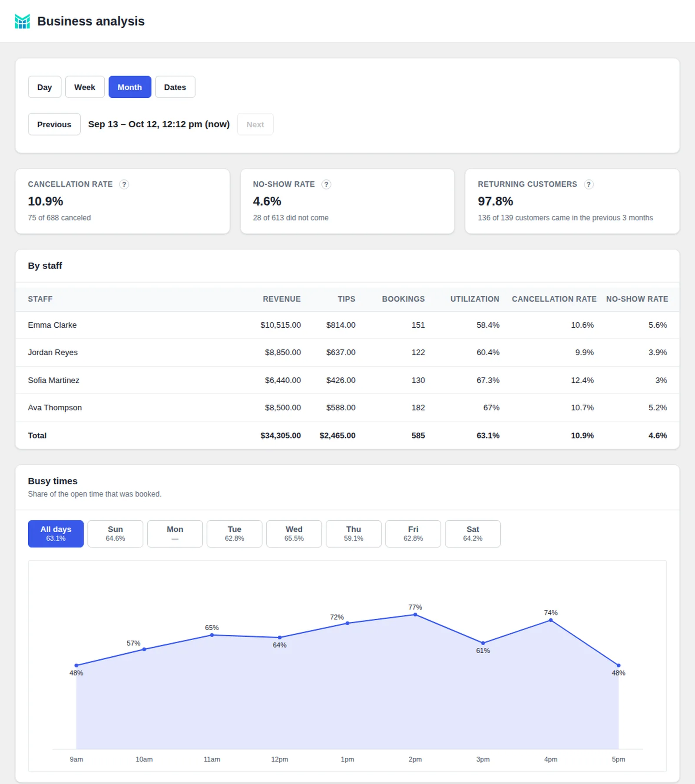
Task: Show busy times for Thu
Action: [x=354, y=534]
